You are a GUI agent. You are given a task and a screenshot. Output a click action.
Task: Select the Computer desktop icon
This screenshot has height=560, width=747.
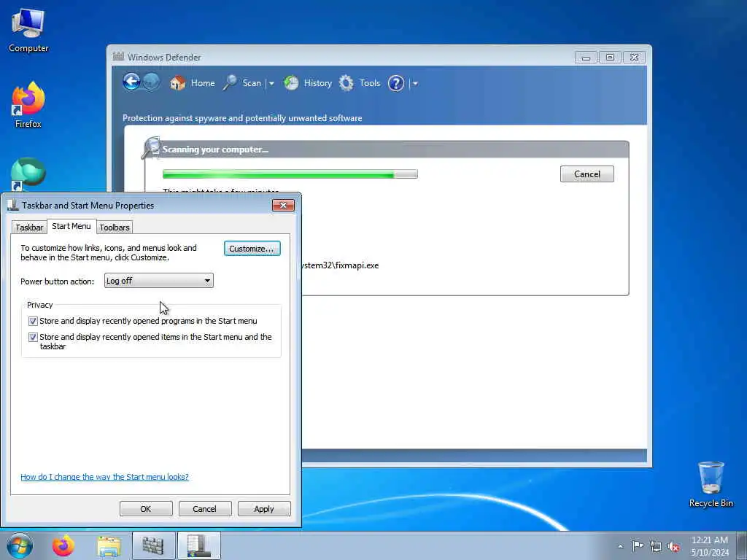pos(28,29)
